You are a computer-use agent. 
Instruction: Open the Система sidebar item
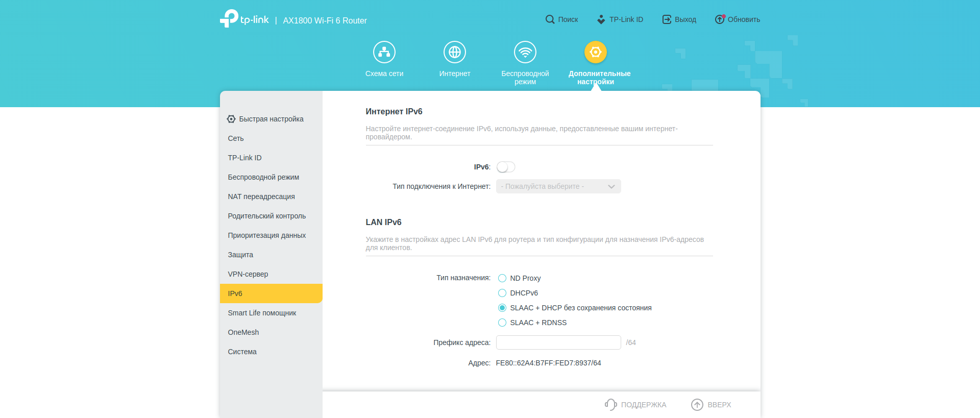(242, 352)
